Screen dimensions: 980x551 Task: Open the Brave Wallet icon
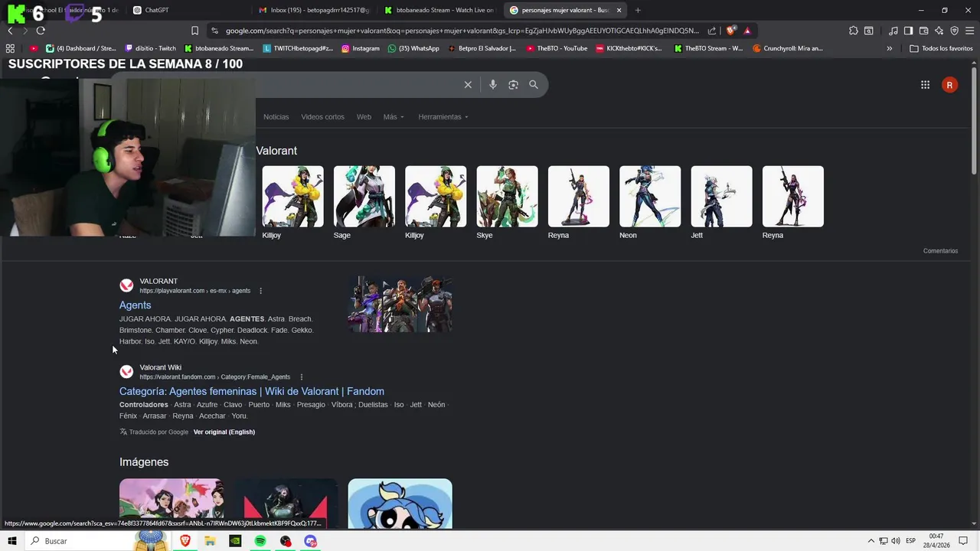coord(923,31)
